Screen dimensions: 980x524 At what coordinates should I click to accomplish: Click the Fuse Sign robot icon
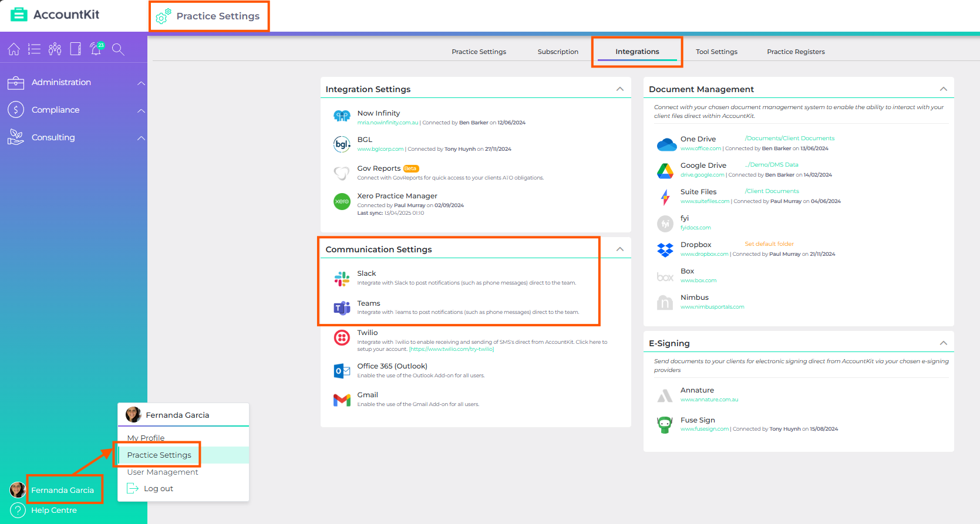[665, 425]
